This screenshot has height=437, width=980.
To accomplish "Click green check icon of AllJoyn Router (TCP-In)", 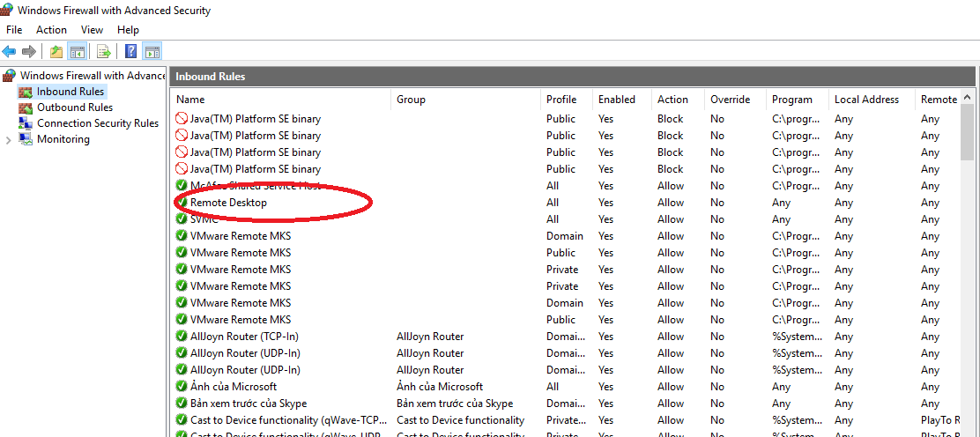I will [182, 337].
